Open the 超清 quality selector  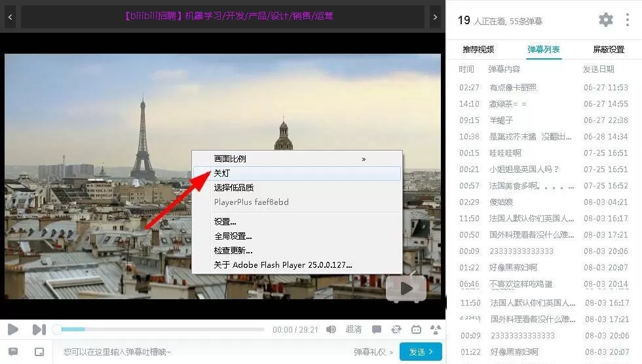point(353,329)
